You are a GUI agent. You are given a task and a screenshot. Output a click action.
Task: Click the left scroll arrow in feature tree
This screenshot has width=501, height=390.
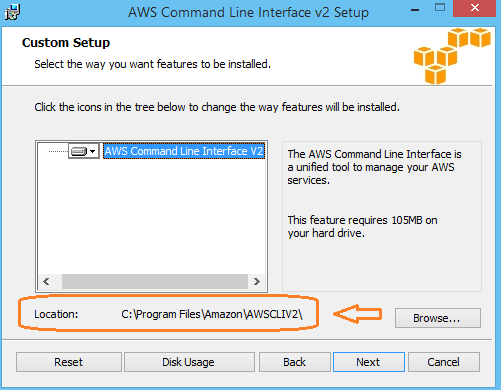[46, 282]
